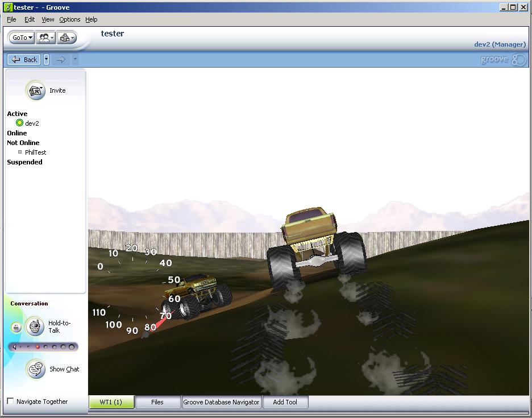Click the Groove logo in navigation bar
The height and width of the screenshot is (418, 532).
(504, 60)
